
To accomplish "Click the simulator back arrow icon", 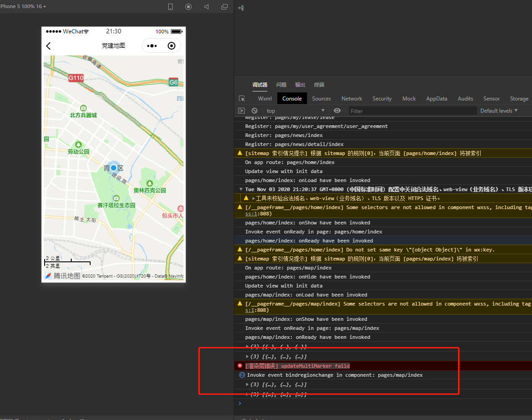I will coord(48,46).
